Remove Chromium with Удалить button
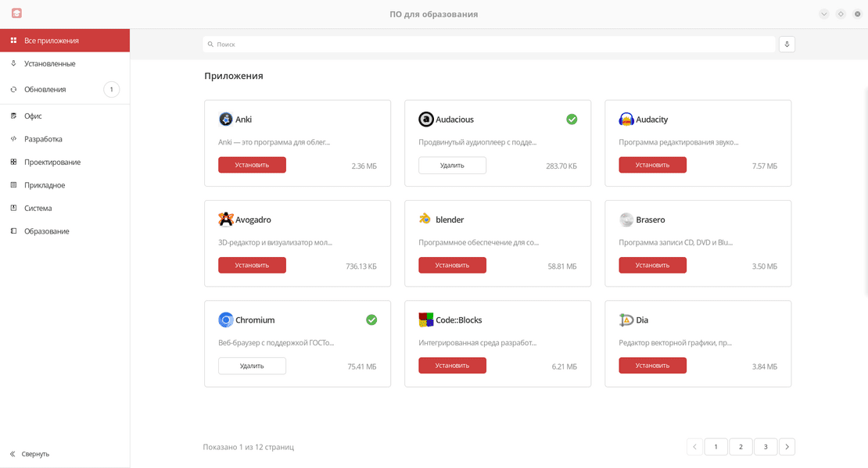The height and width of the screenshot is (468, 868). (x=252, y=366)
